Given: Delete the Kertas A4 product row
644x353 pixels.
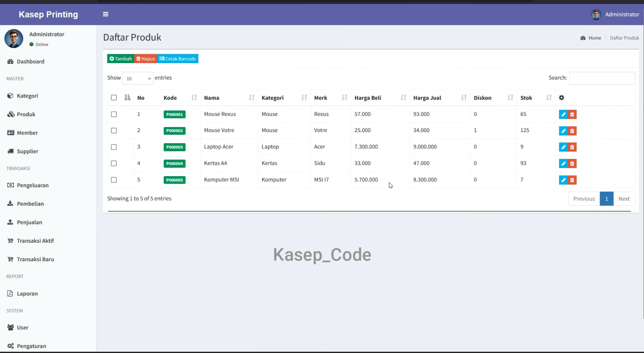Looking at the screenshot, I should point(572,164).
